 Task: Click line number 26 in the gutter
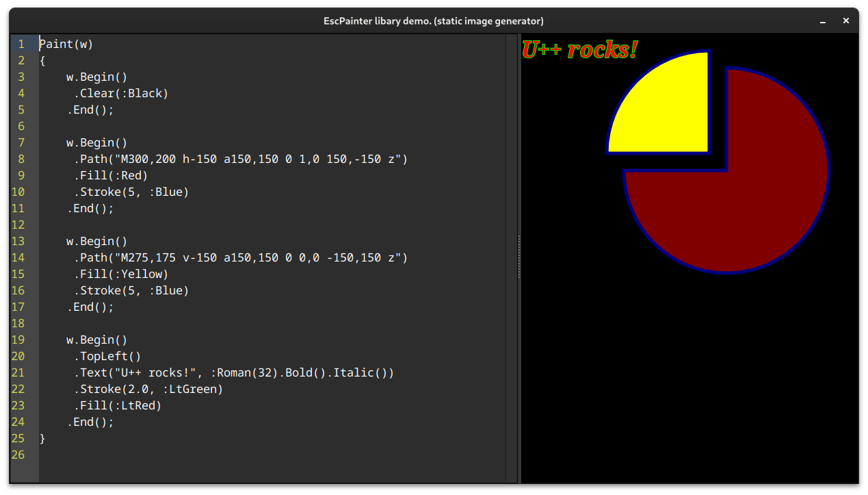(x=18, y=455)
